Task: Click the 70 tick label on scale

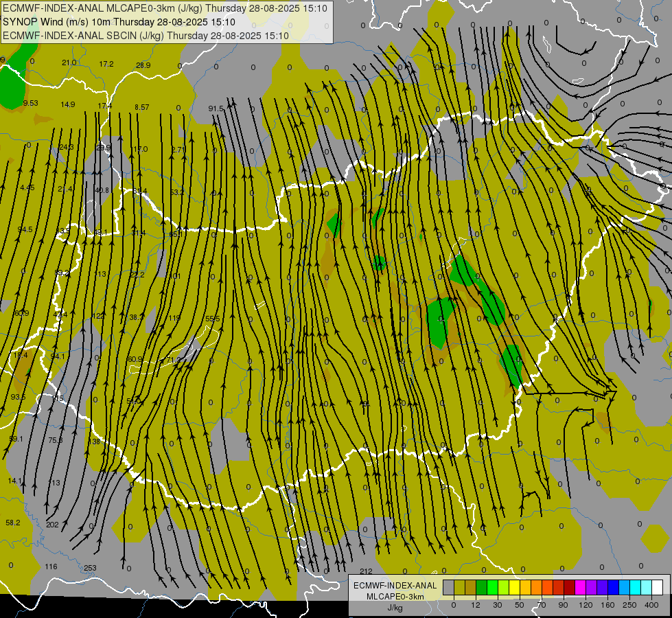Action: click(x=542, y=605)
